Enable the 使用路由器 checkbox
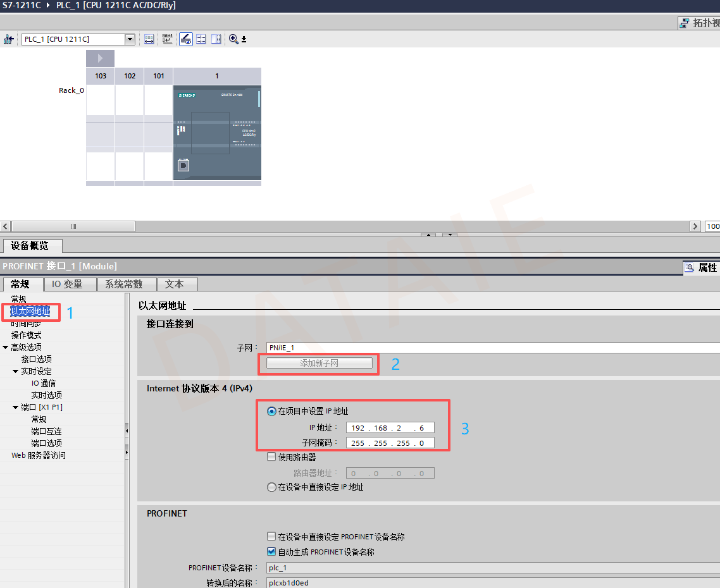 271,456
